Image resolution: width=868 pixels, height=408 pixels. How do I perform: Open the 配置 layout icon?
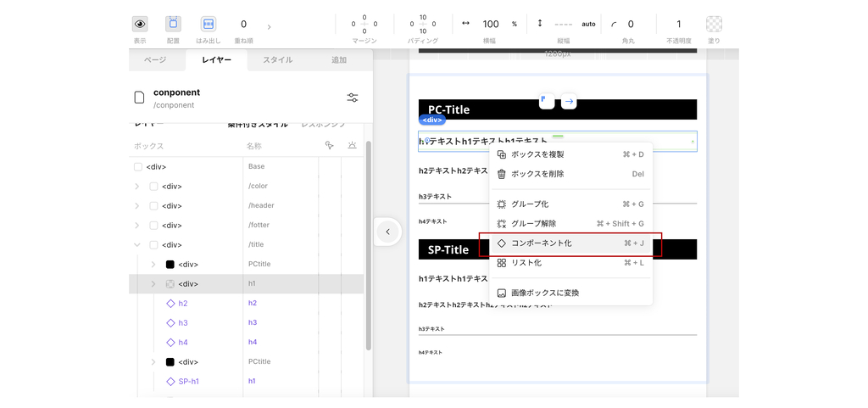(173, 24)
